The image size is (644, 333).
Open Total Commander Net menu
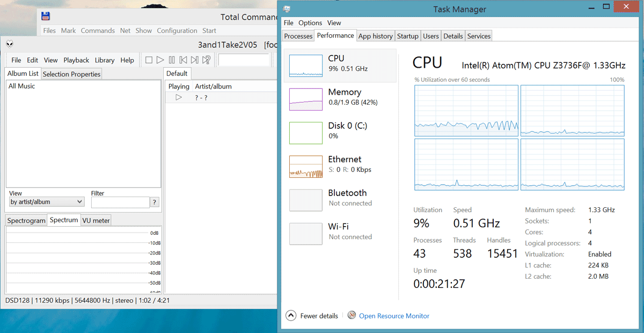coord(125,31)
